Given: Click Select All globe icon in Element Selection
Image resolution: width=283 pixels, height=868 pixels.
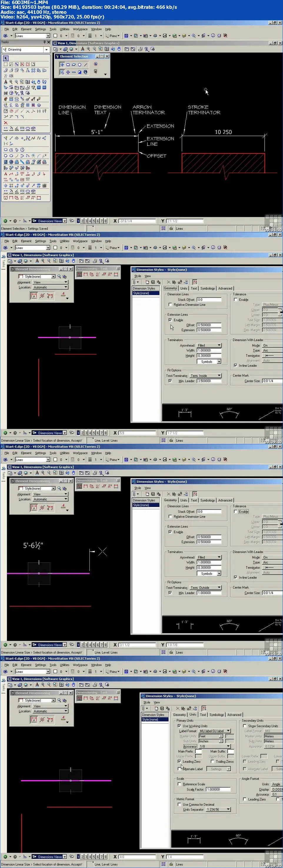Looking at the screenshot, I should click(x=85, y=72).
